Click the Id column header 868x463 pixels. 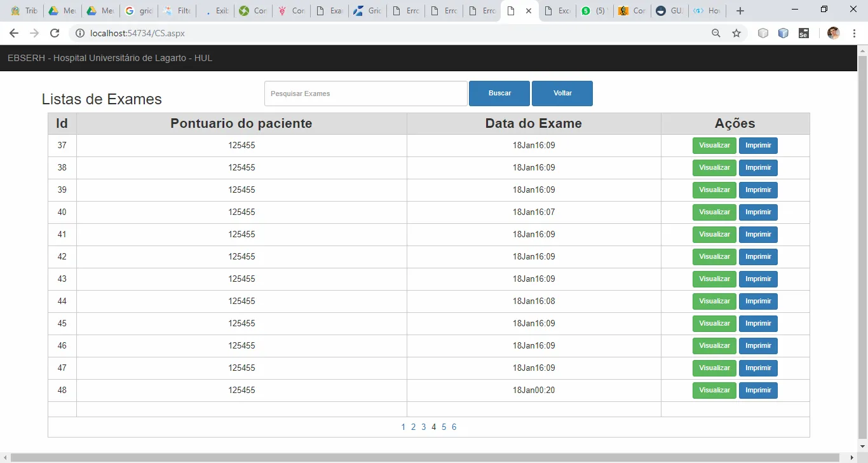coord(62,123)
